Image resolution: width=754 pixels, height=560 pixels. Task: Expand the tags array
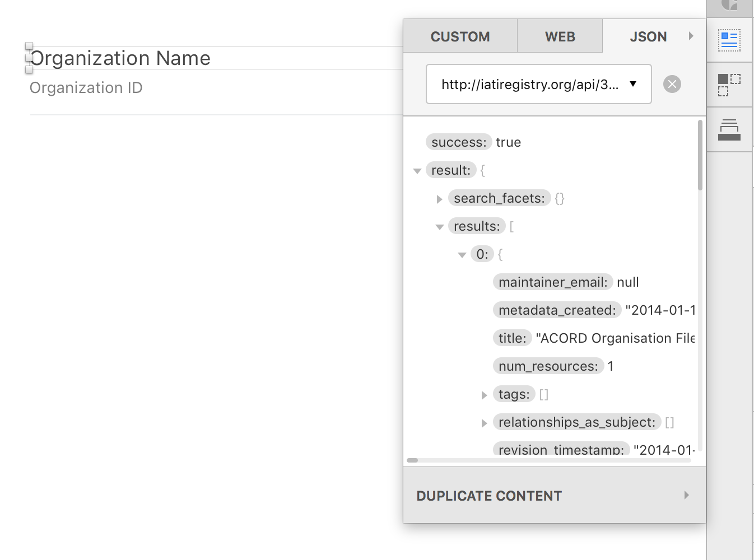[485, 395]
